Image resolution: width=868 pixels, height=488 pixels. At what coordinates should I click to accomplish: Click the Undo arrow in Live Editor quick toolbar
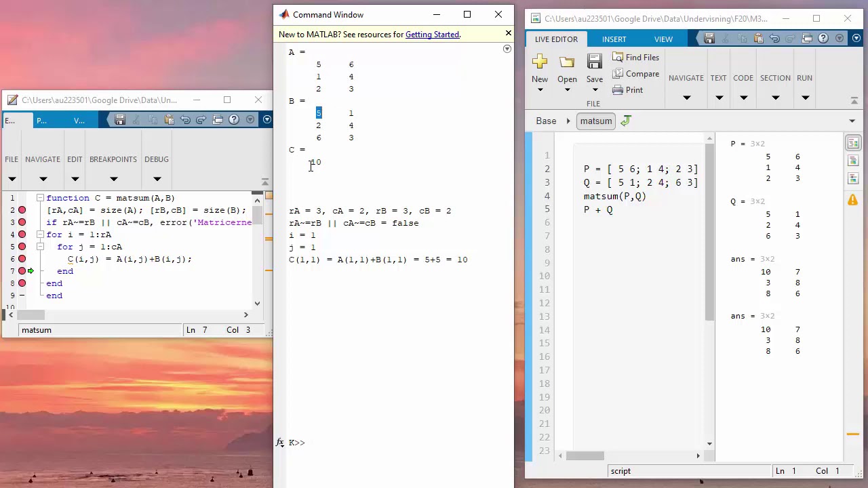point(774,39)
